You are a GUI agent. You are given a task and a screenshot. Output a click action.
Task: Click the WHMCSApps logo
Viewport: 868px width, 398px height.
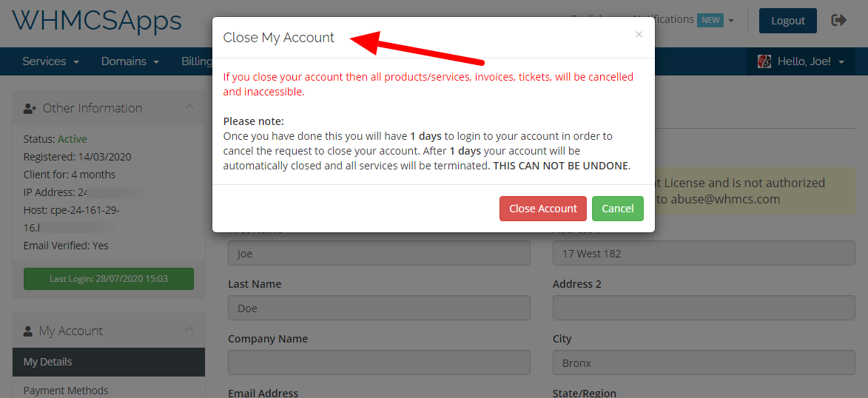[x=97, y=21]
